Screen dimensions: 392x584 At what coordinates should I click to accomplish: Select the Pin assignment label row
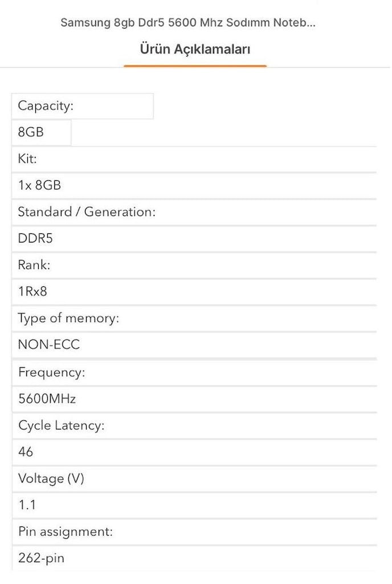pos(194,532)
